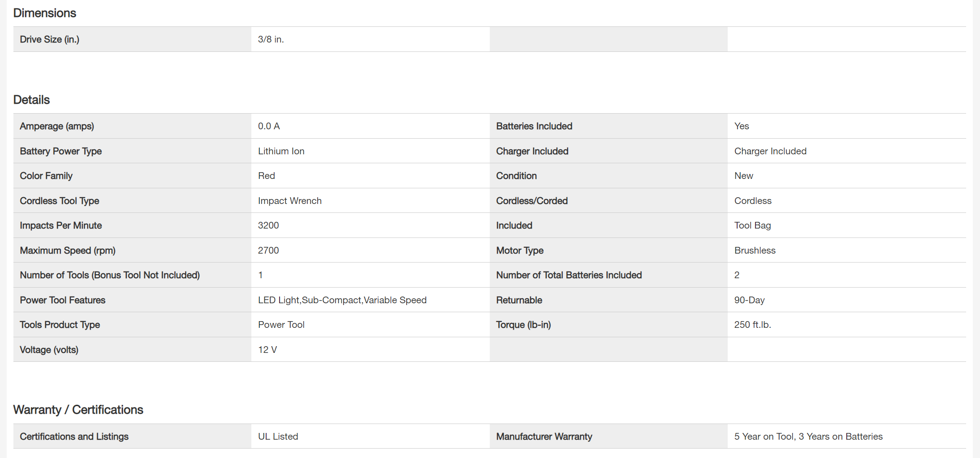Image resolution: width=980 pixels, height=458 pixels.
Task: Click the Brushless motor type value
Action: tap(755, 250)
